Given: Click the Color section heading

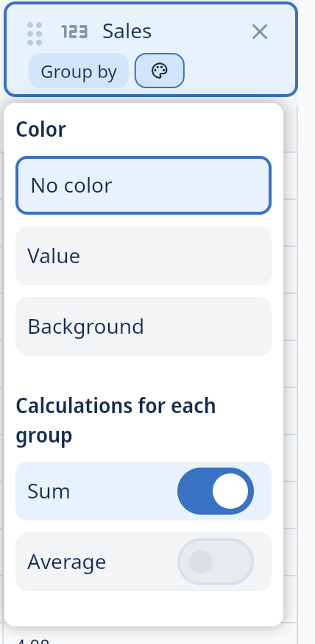Looking at the screenshot, I should (x=40, y=129).
